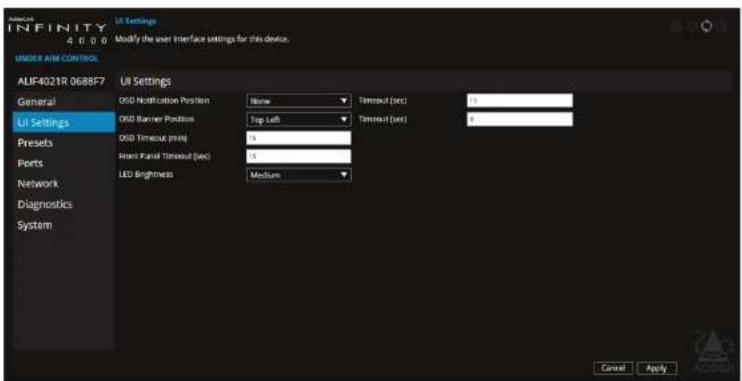The width and height of the screenshot is (742, 381).
Task: Select UI Settings in the sidebar
Action: [64, 123]
